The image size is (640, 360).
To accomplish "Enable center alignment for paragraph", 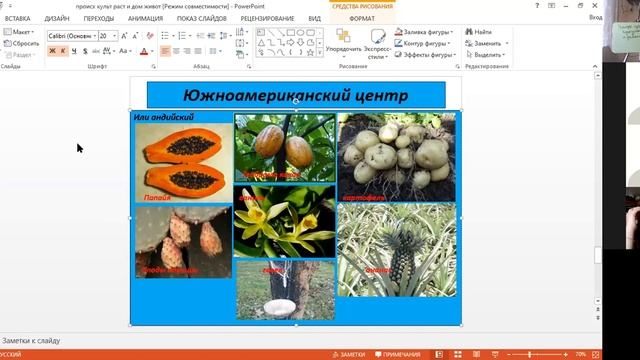I will (176, 51).
